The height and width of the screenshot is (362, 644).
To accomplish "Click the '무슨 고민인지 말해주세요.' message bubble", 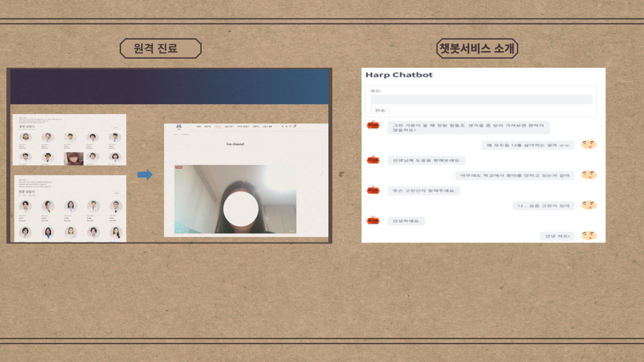I will point(424,190).
